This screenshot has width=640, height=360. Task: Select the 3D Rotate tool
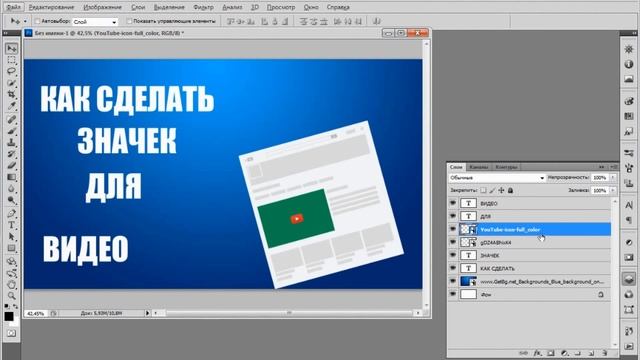(x=11, y=261)
